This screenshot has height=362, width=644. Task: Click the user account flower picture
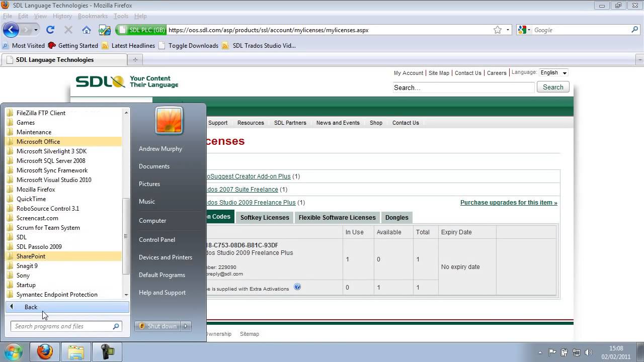click(169, 121)
